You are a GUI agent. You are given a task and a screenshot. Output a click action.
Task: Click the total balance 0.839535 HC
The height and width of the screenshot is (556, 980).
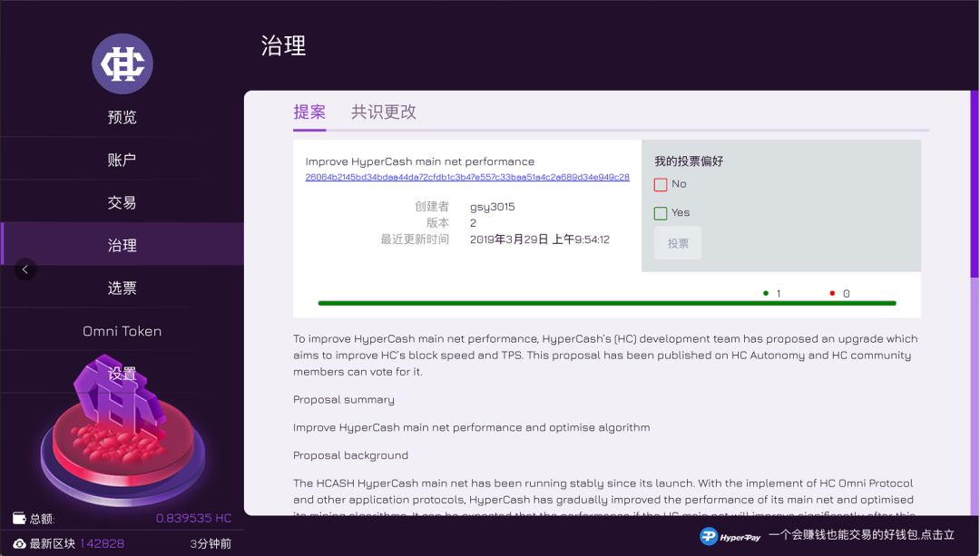click(194, 519)
